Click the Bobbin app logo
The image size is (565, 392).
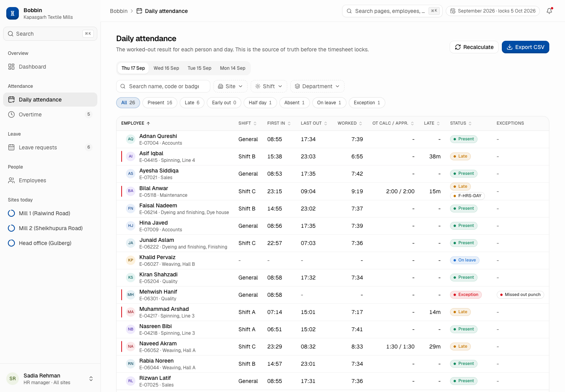[x=13, y=13]
